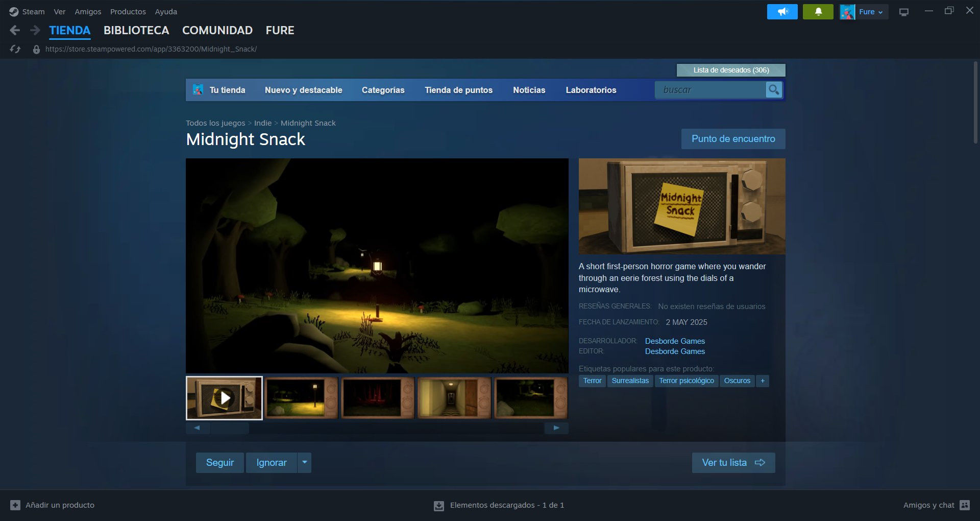Open Punto de encuentro hub
The image size is (980, 521).
click(x=733, y=139)
